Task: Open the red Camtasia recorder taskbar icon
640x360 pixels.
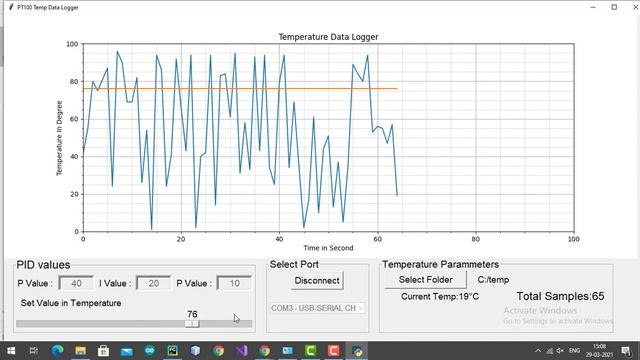Action: click(333, 351)
